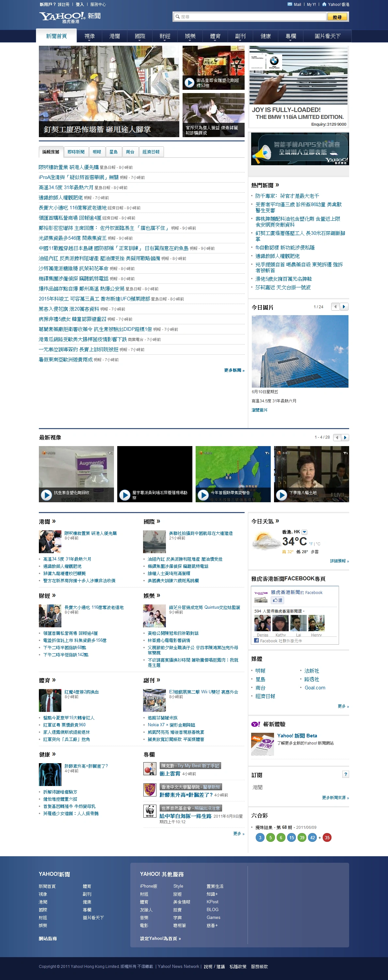
Task: Open the 娛樂 navigation dropdown
Action: point(190,36)
